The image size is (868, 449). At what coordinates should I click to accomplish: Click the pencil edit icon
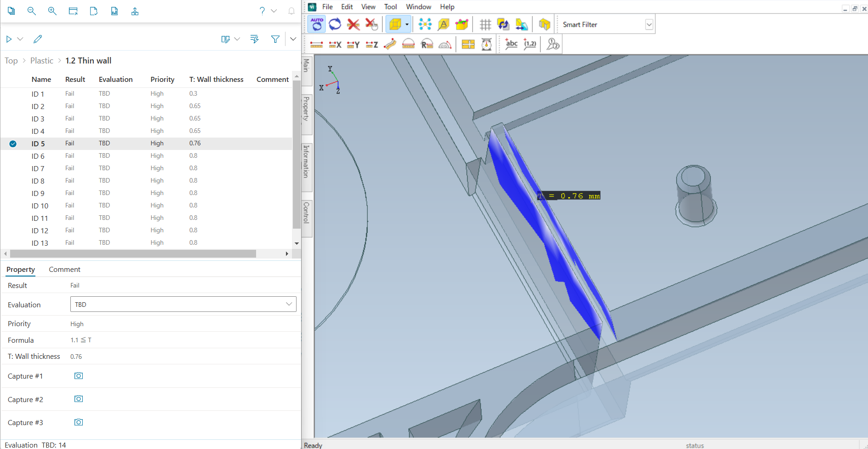click(38, 39)
